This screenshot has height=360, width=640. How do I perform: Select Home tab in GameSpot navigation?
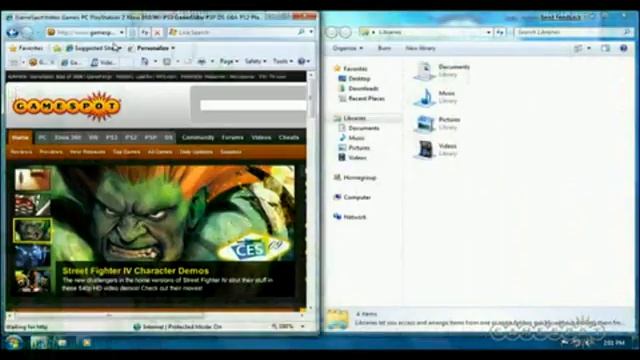pos(20,138)
